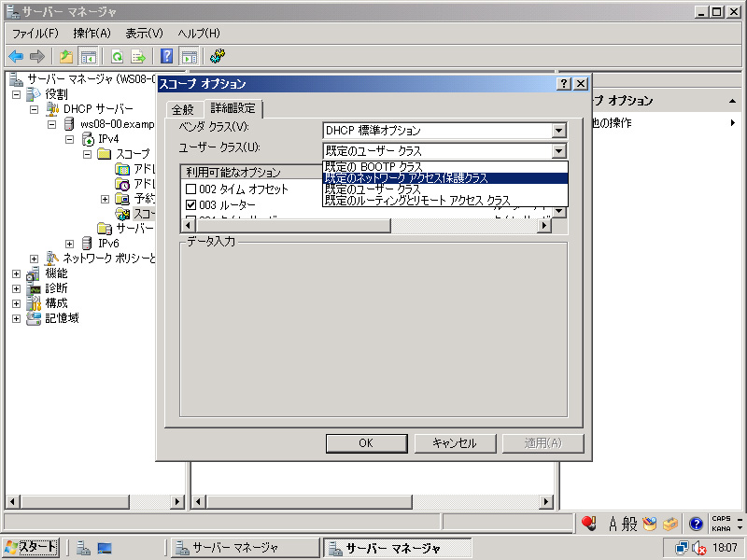Choose 既定の BOOTP クラス from the list
Viewport: 747px width, 560px height.
click(x=373, y=167)
